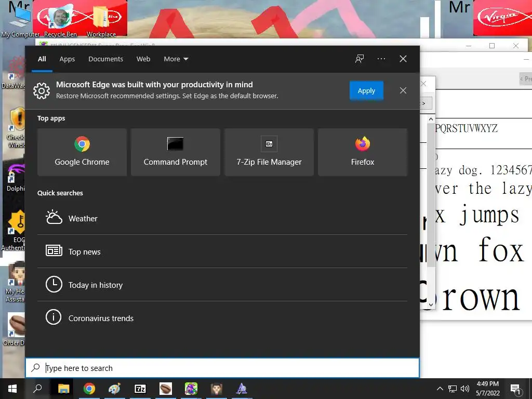Expand the More dropdown in the search tabs
532x399 pixels.
[x=176, y=59]
